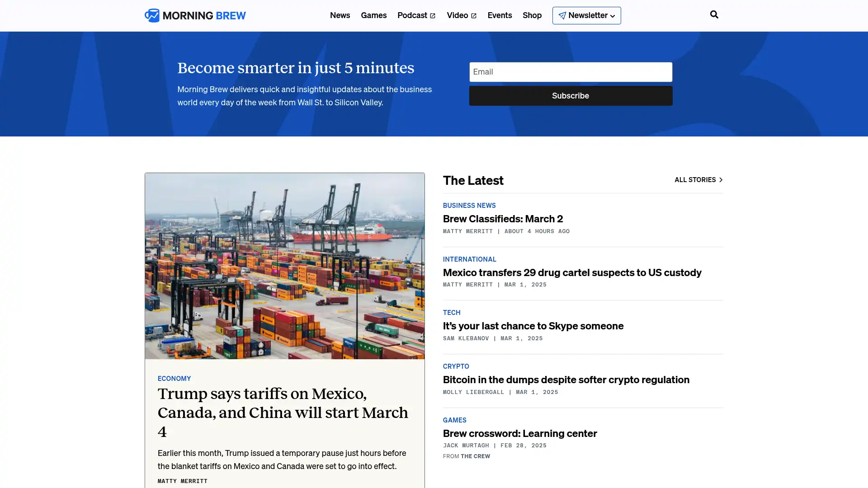Go to the Events page
Screen dimensions: 868x488
[500, 15]
